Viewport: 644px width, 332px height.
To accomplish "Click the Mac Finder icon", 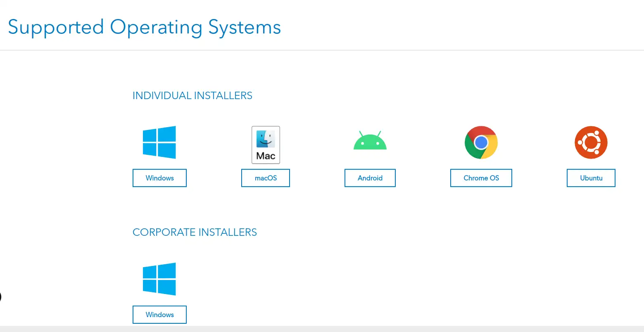I will pos(266,145).
